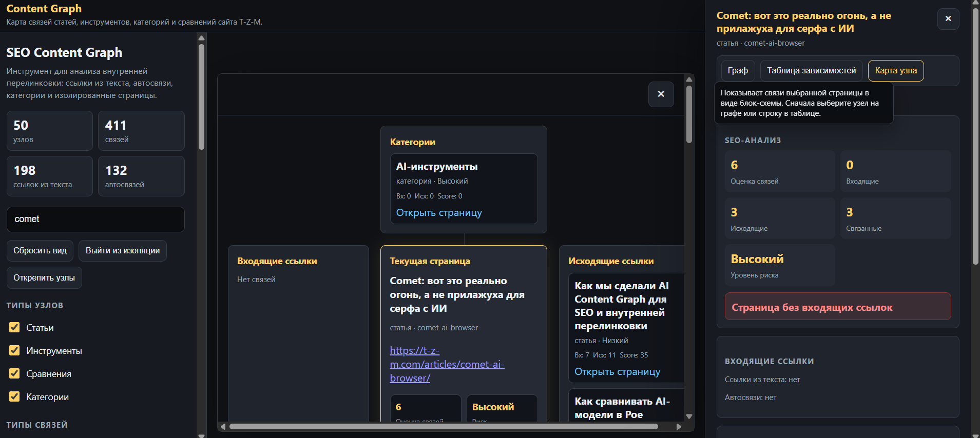Select the Карта узла tab
This screenshot has height=438, width=980.
click(896, 71)
